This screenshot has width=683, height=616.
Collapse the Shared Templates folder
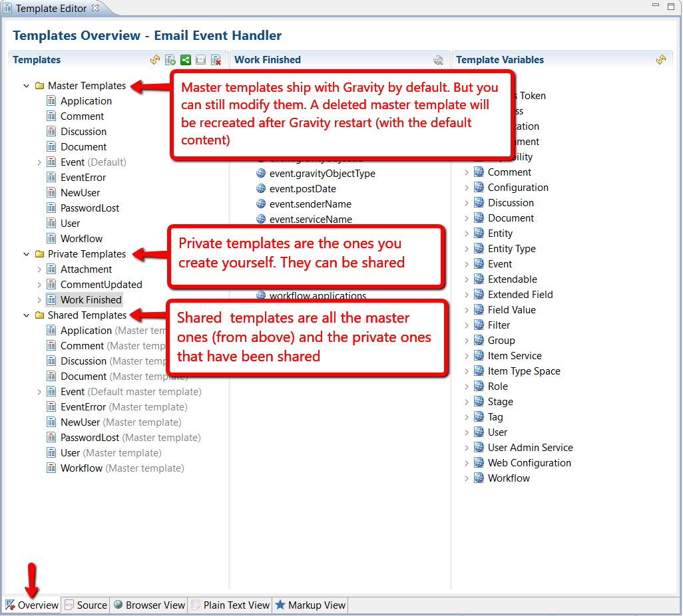pos(27,315)
